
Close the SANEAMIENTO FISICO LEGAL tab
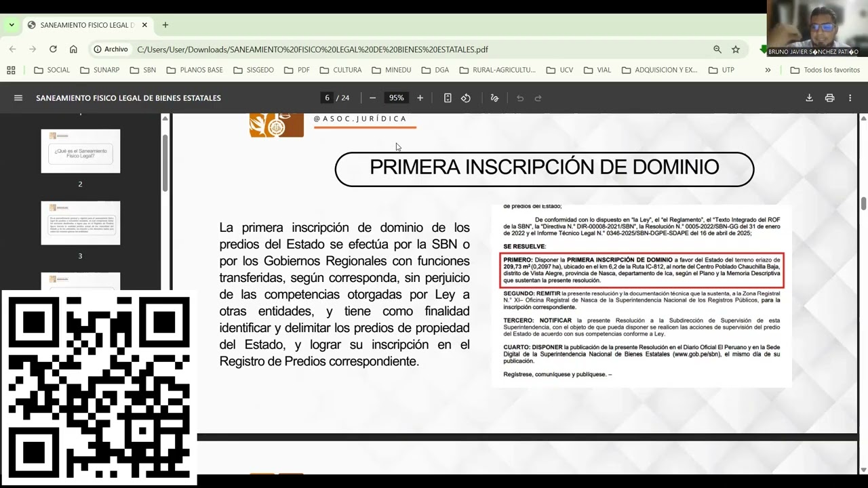[144, 25]
